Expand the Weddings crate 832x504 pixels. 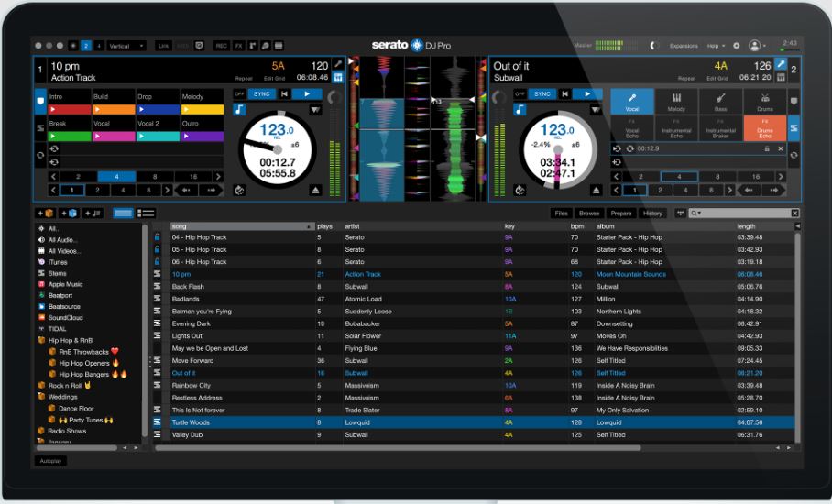pos(41,396)
